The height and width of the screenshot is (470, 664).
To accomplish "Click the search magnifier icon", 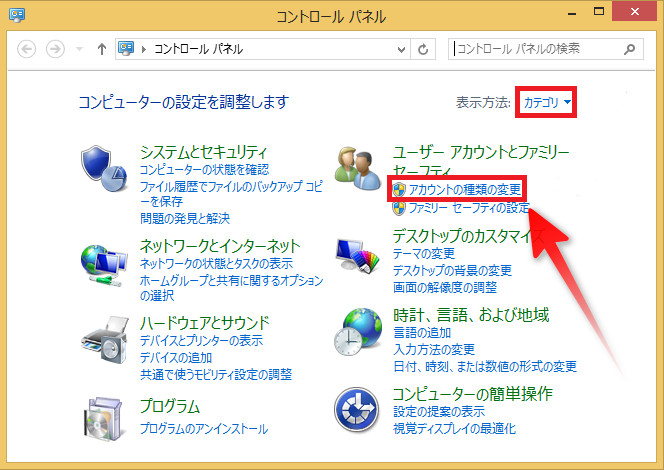I will pos(630,49).
